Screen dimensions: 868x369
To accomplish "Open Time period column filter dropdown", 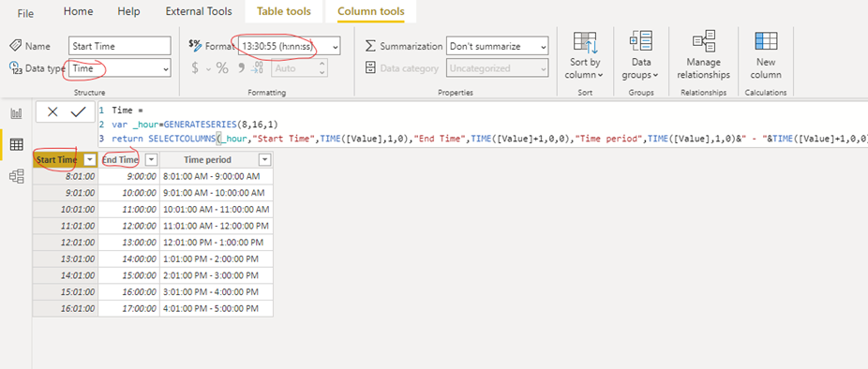I will 265,160.
